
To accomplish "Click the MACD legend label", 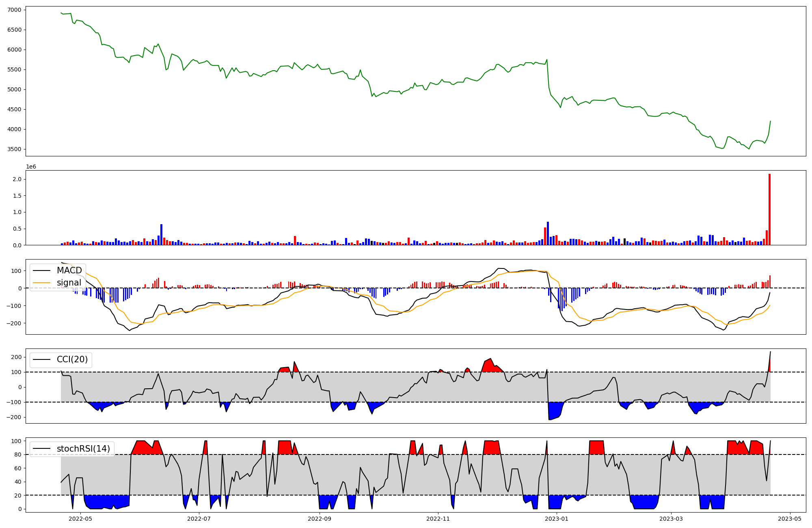I will click(x=69, y=270).
